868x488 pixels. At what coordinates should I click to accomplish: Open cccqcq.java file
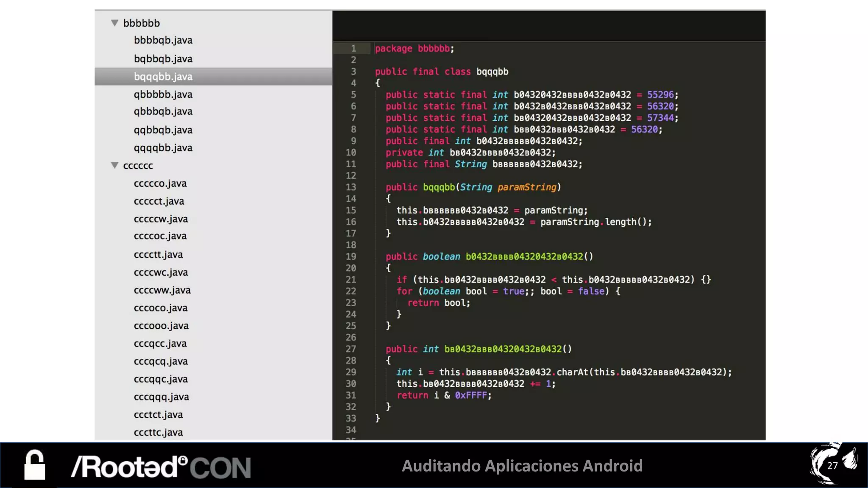click(x=161, y=361)
